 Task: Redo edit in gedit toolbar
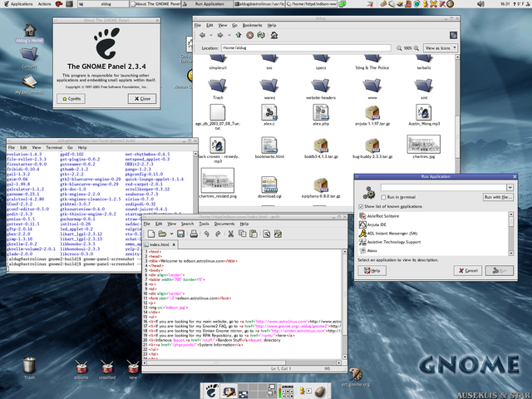click(218, 234)
